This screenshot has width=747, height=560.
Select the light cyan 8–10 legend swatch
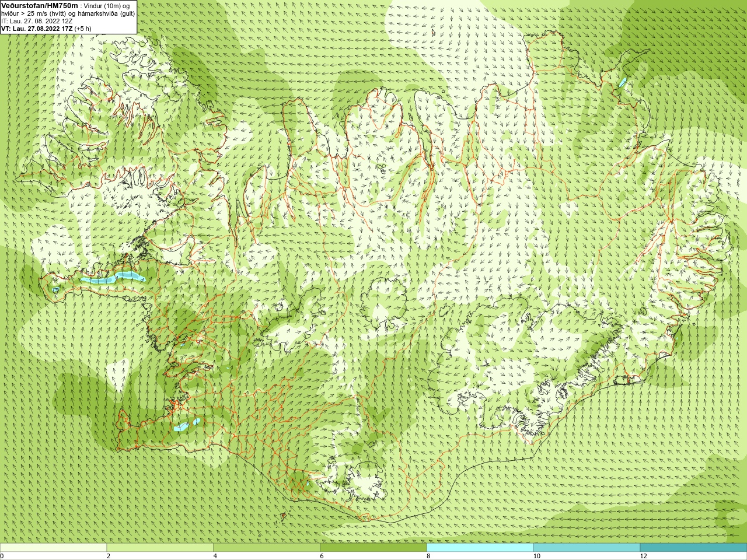coord(480,548)
